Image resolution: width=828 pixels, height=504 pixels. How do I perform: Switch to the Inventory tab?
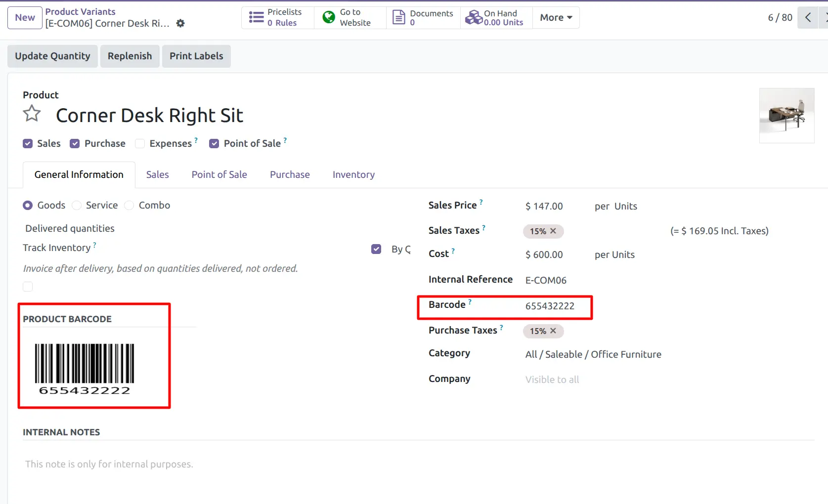(353, 174)
